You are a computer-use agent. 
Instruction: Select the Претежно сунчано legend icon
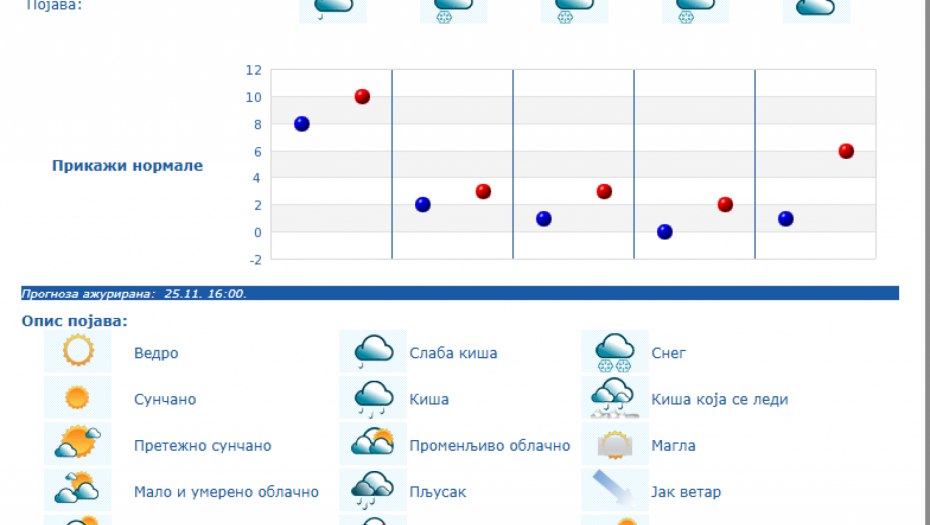(x=77, y=444)
